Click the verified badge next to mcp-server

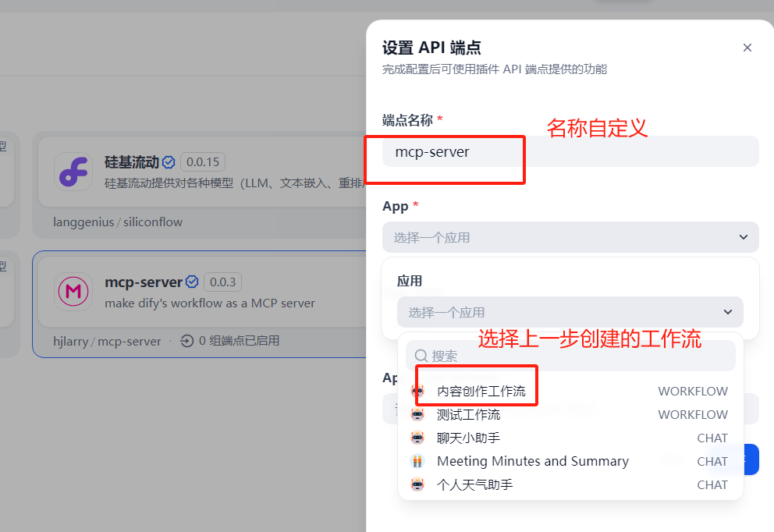[192, 282]
